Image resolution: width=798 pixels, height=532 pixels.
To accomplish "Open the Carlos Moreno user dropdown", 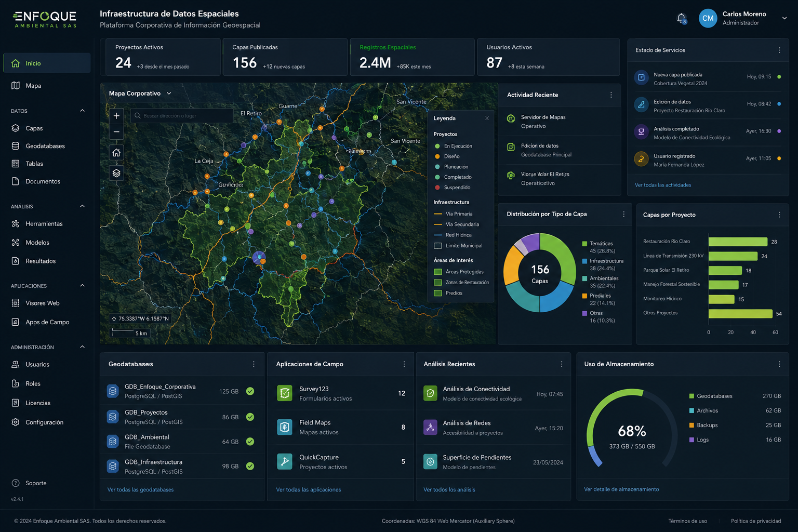I will point(784,18).
